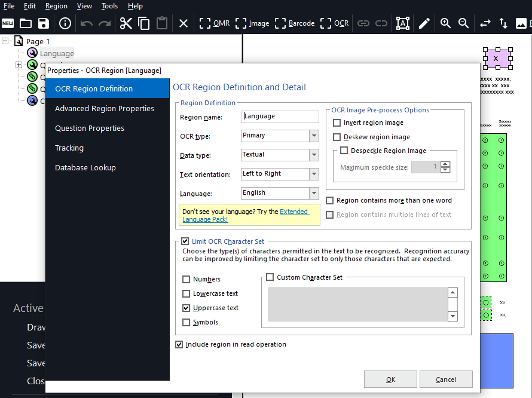532x398 pixels.
Task: Uncheck Limit OCR Character Set
Action: [185, 241]
